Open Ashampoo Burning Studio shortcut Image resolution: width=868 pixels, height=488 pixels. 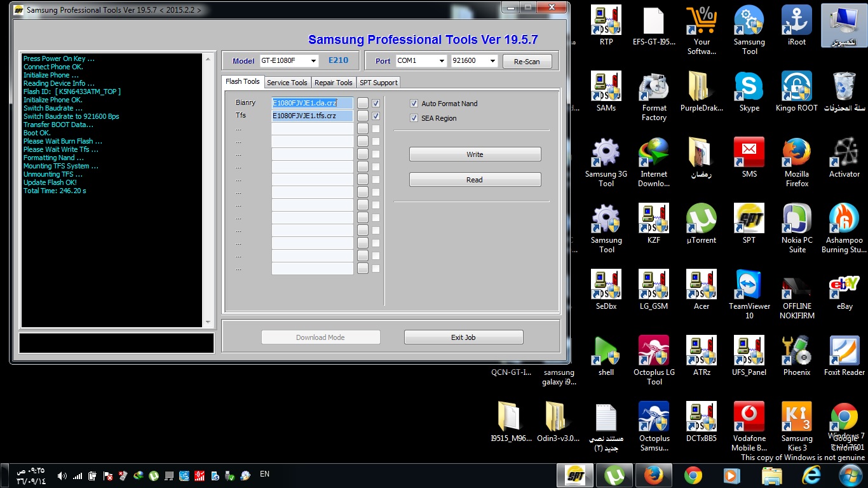[844, 228]
